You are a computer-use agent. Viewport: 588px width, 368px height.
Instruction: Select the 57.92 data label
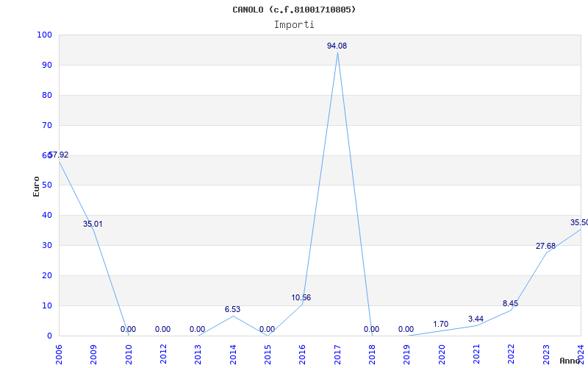(59, 155)
